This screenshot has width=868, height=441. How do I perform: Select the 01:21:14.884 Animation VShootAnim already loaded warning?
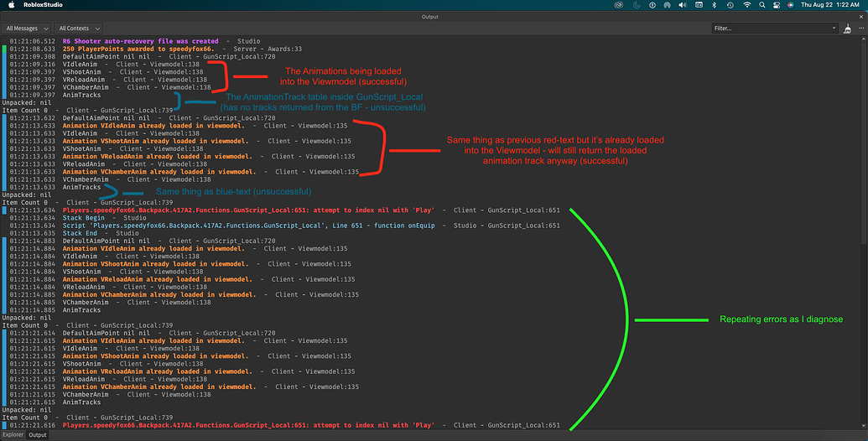coord(180,264)
